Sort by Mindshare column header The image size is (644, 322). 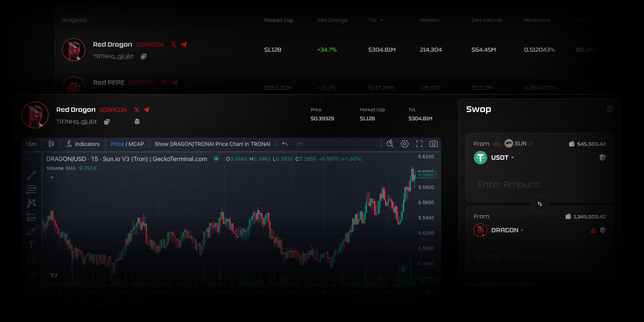(x=537, y=20)
